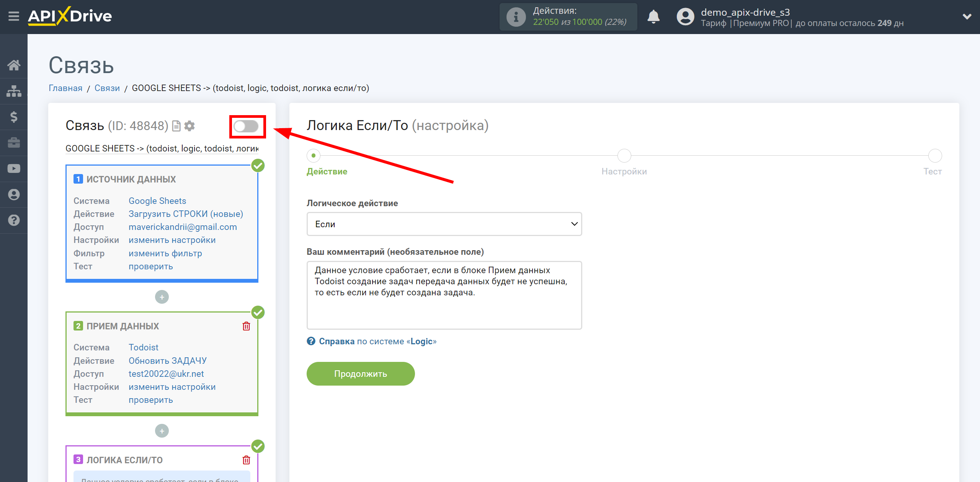Open the Todoist system link
This screenshot has width=980, height=482.
pos(144,347)
